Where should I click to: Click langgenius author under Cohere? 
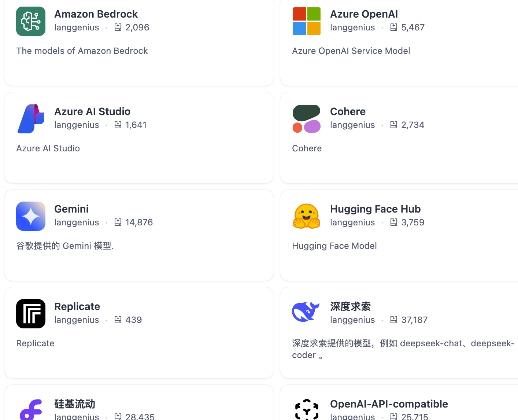pos(352,125)
